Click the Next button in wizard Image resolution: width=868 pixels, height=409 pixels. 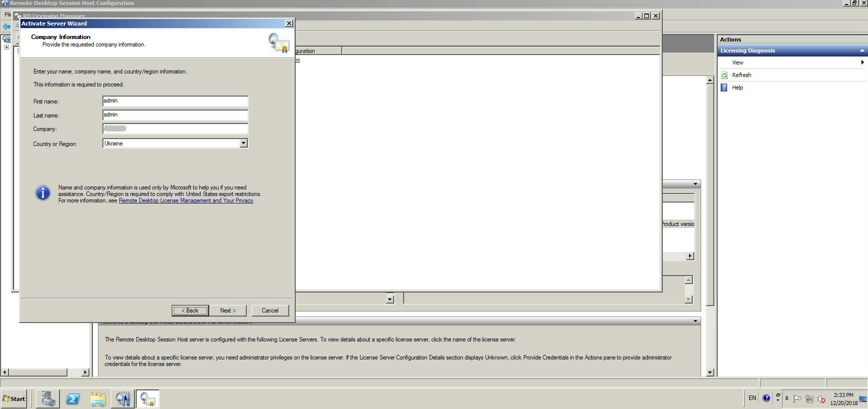[x=228, y=310]
